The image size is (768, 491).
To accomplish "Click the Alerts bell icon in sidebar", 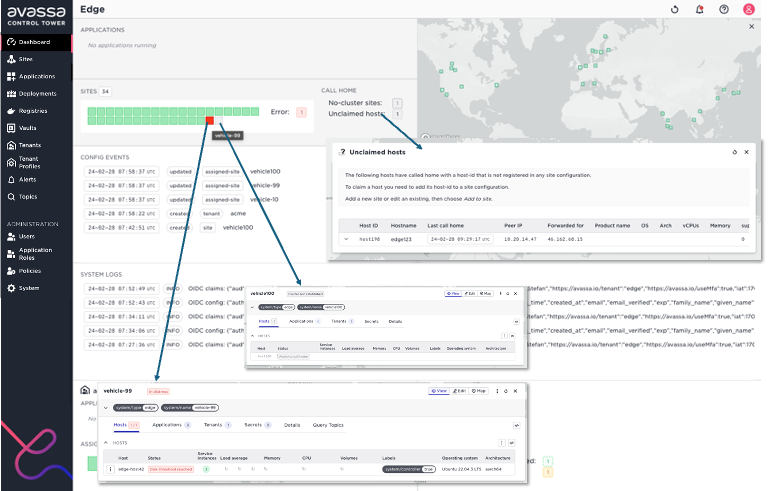I will [x=11, y=180].
